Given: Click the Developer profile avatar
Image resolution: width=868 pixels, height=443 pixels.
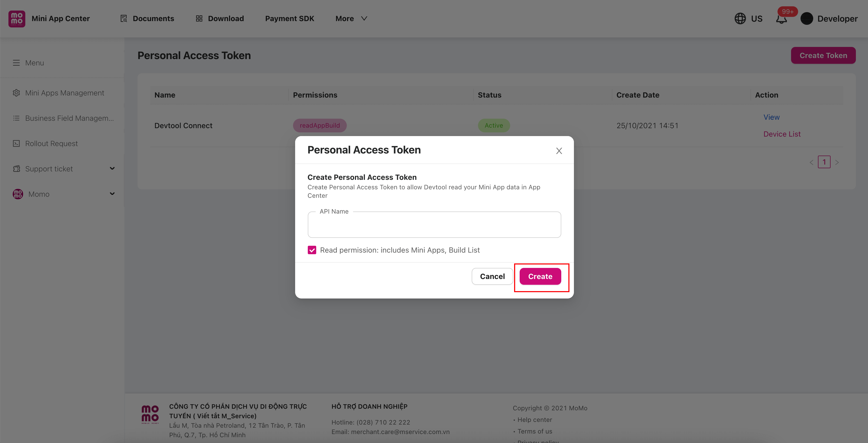Looking at the screenshot, I should coord(807,18).
